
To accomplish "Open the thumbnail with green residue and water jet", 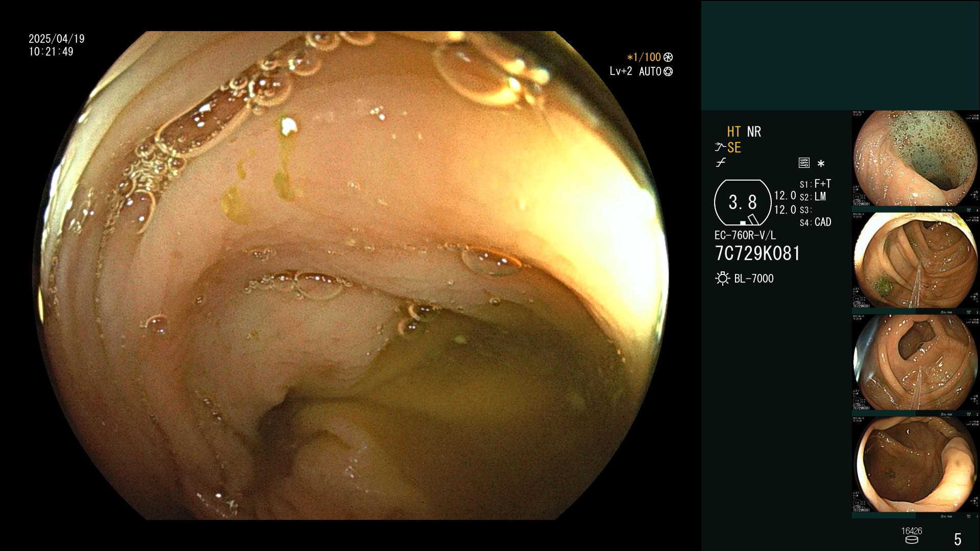I will [916, 261].
